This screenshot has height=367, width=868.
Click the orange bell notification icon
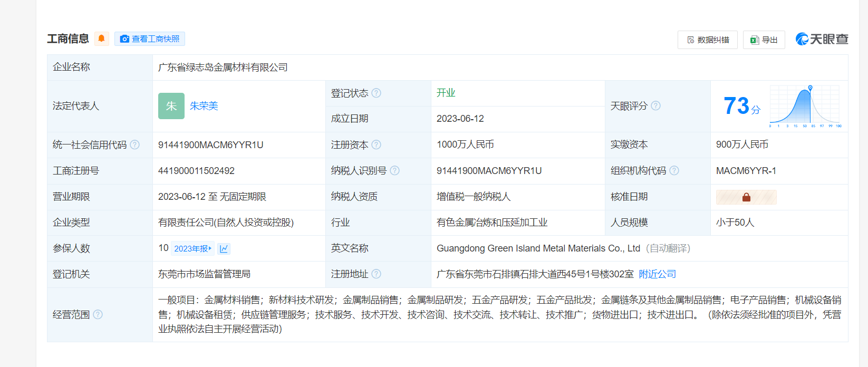102,38
